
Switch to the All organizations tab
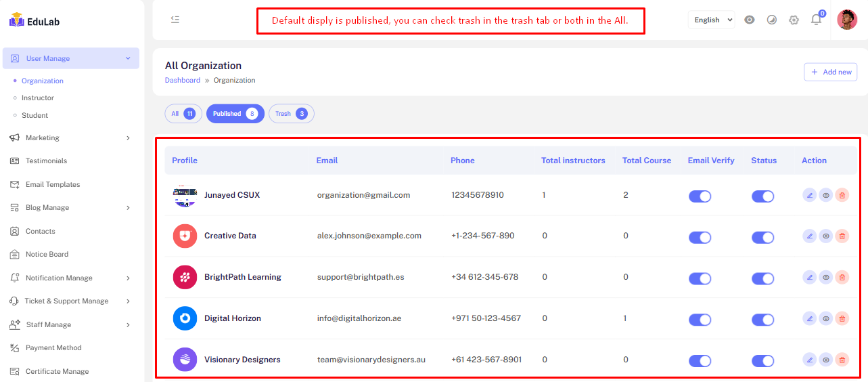click(x=183, y=114)
